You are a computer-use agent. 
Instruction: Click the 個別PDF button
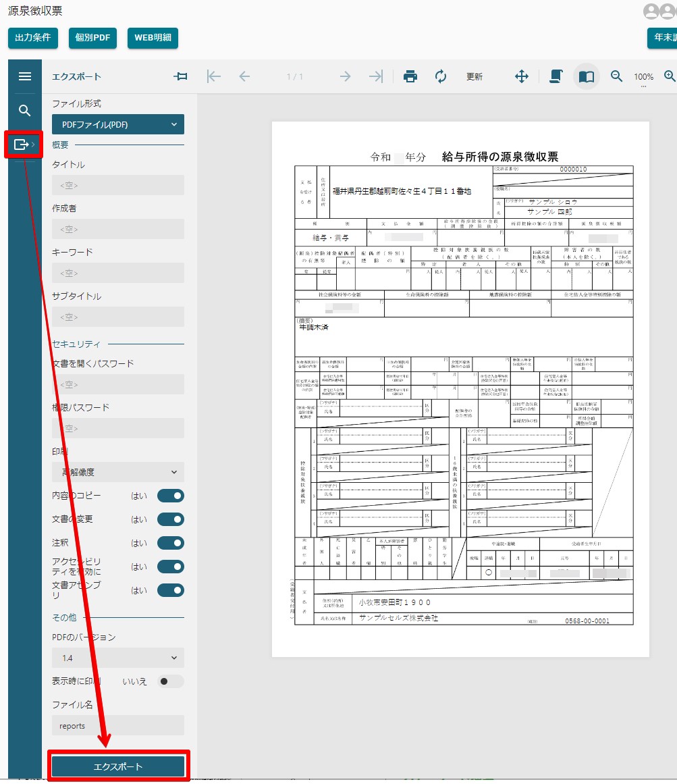[x=93, y=38]
